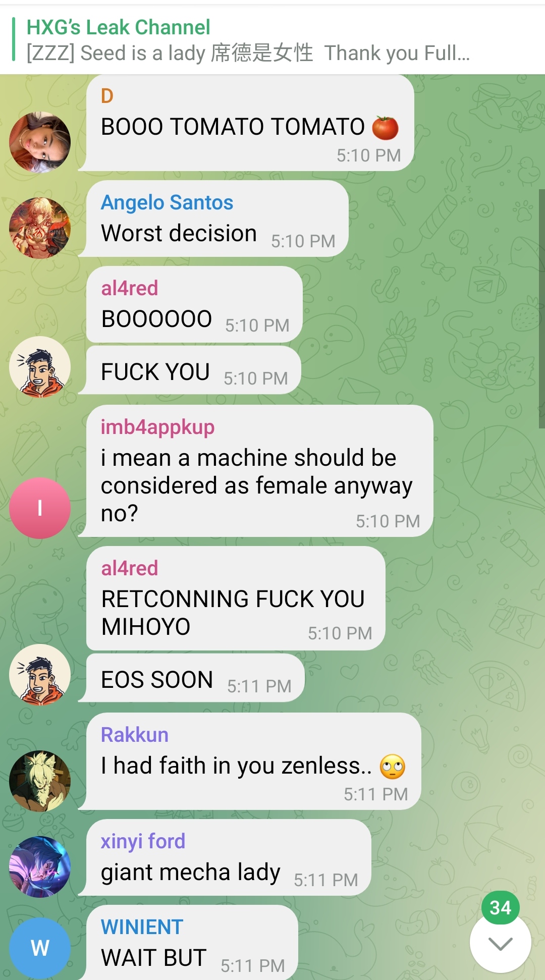Tap al4red's avatar beside EOS SOON

tap(40, 675)
